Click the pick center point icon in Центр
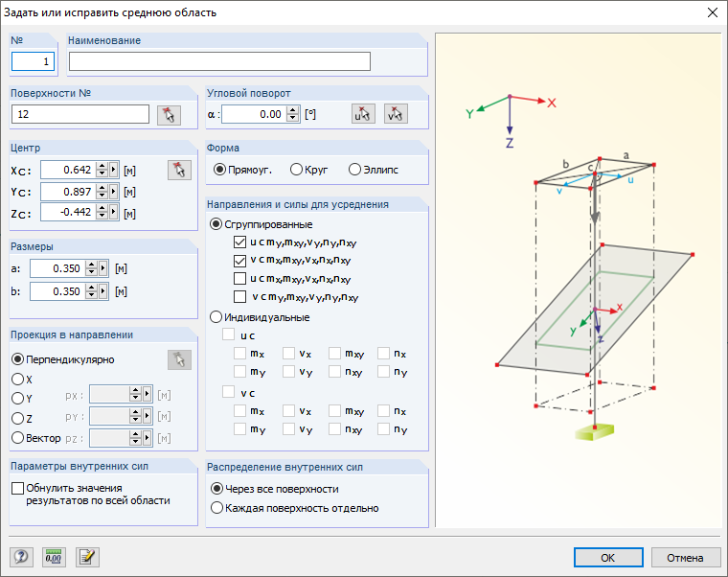728x577 pixels. [x=179, y=170]
